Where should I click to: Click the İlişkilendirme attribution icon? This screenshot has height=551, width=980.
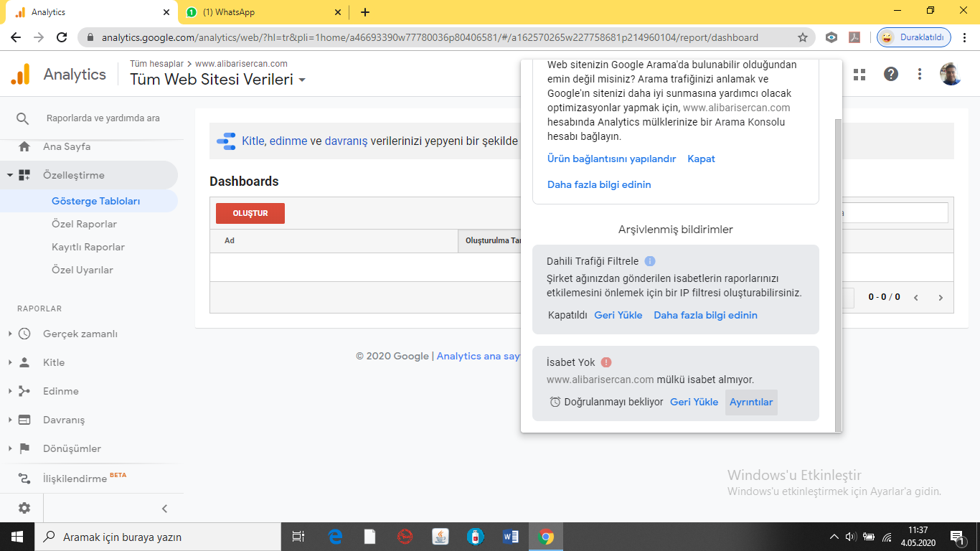24,479
